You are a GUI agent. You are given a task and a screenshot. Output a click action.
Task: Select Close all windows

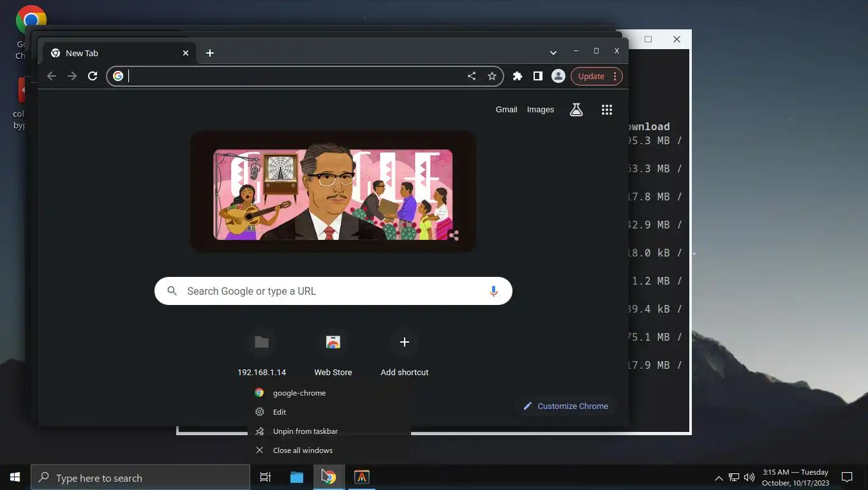pyautogui.click(x=329, y=450)
